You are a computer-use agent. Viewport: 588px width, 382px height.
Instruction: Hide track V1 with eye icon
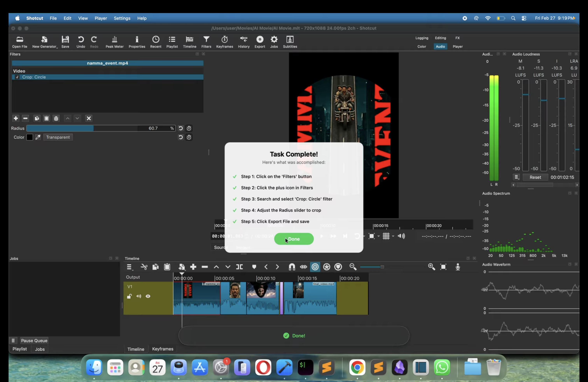148,296
